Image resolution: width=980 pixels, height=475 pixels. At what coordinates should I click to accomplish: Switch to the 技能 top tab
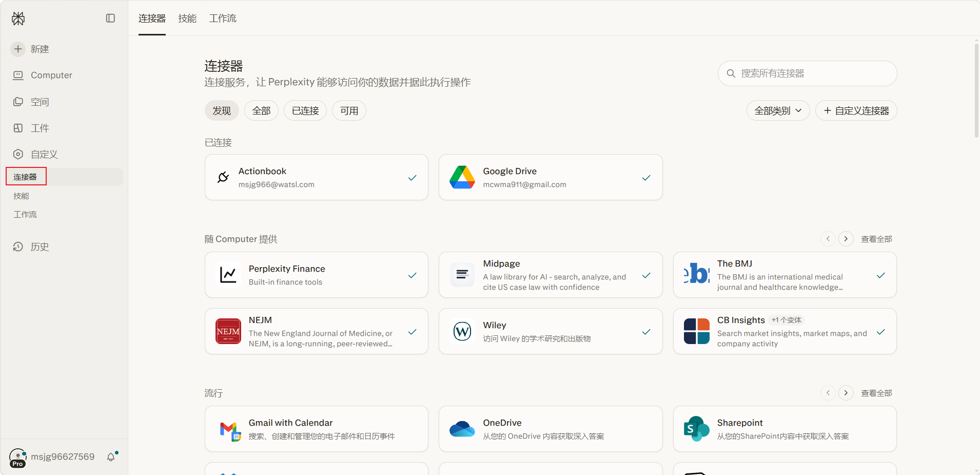coord(187,18)
